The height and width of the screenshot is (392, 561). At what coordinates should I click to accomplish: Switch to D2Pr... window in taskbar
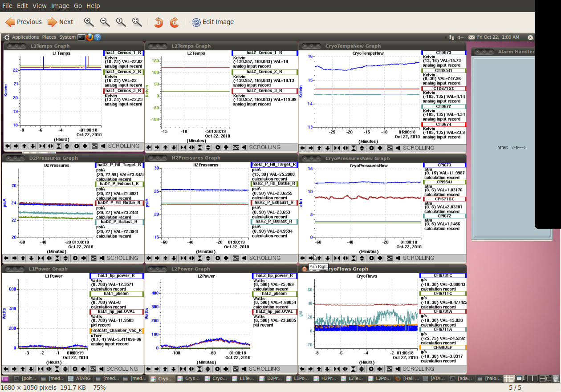(271, 379)
